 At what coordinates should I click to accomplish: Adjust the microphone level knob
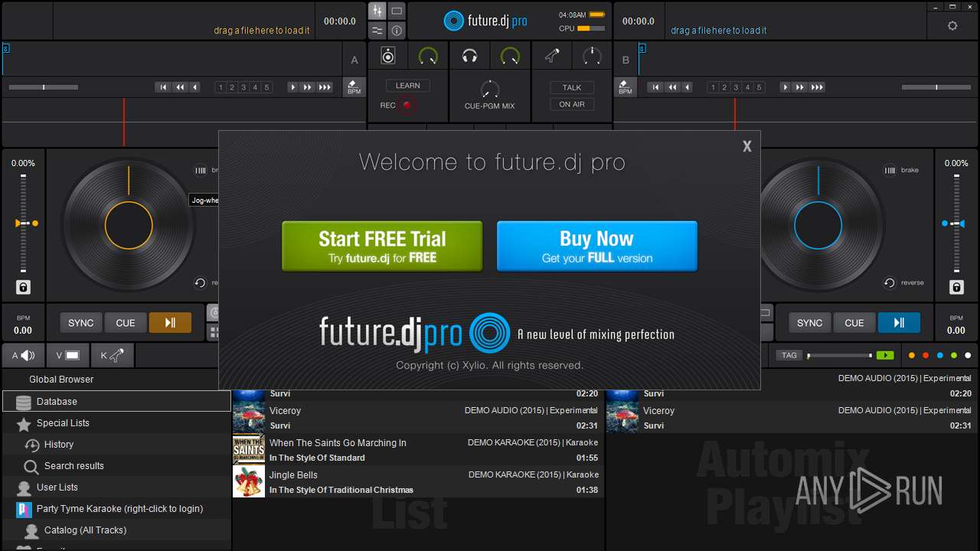pyautogui.click(x=592, y=55)
